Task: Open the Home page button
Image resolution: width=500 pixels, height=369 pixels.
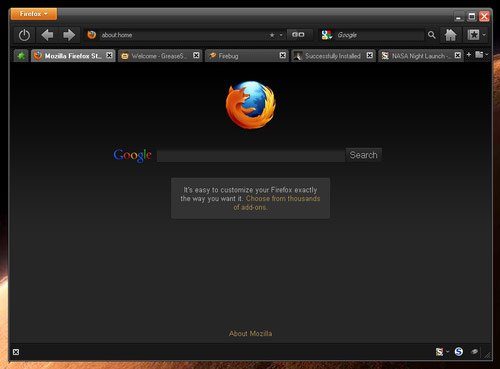Action: (x=450, y=35)
